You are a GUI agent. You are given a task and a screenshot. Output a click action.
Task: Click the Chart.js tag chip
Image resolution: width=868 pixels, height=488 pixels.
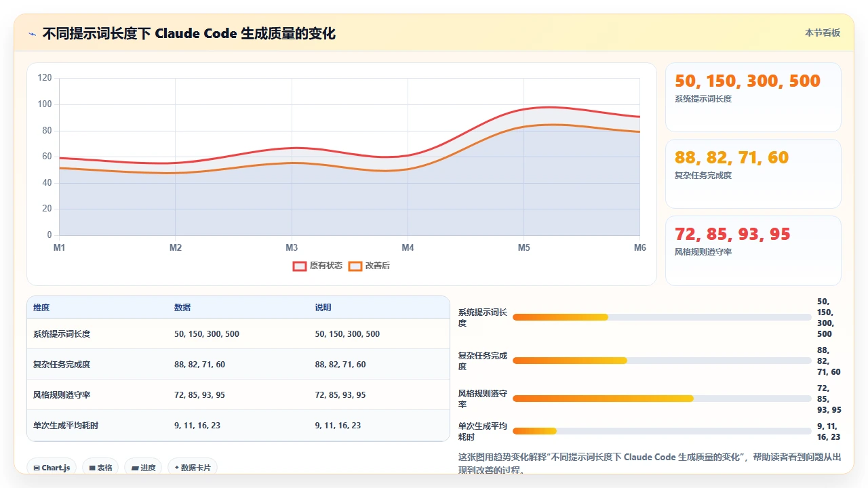[52, 468]
